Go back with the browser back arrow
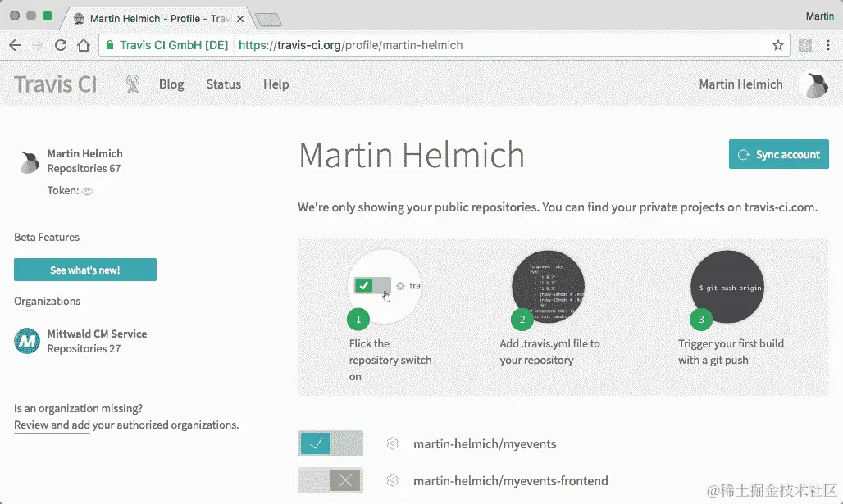 (15, 45)
